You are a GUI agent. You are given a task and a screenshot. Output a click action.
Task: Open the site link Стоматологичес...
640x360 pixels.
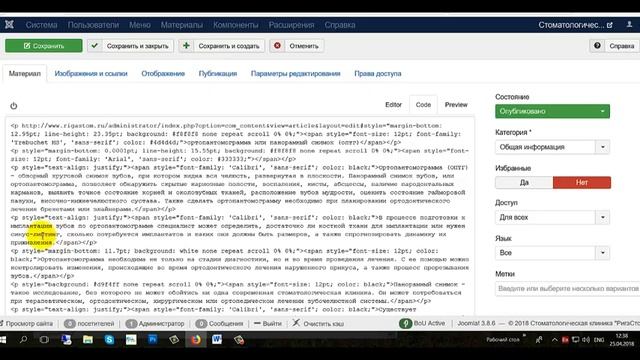tap(575, 25)
